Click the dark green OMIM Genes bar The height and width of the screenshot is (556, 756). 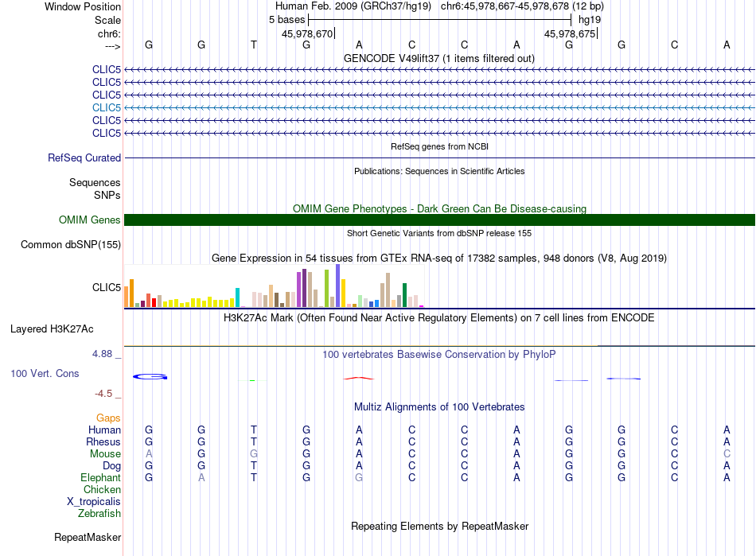(x=439, y=220)
